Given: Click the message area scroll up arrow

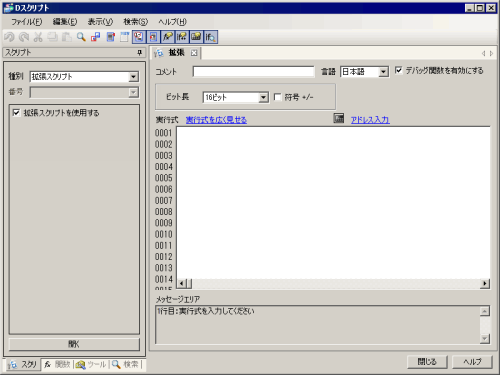Looking at the screenshot, I should [485, 311].
